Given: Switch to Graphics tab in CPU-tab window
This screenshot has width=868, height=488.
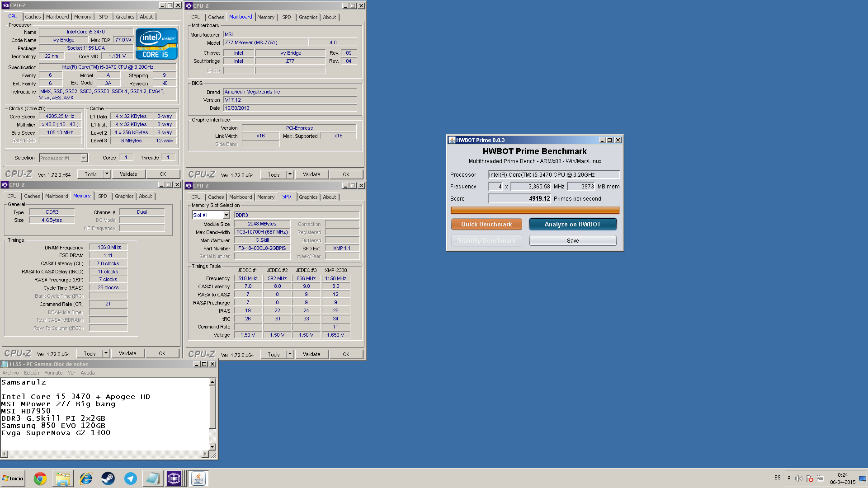Looking at the screenshot, I should click(125, 17).
